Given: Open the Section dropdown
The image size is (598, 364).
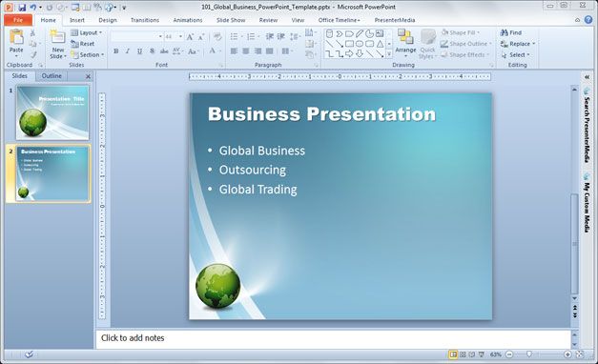Looking at the screenshot, I should 88,55.
